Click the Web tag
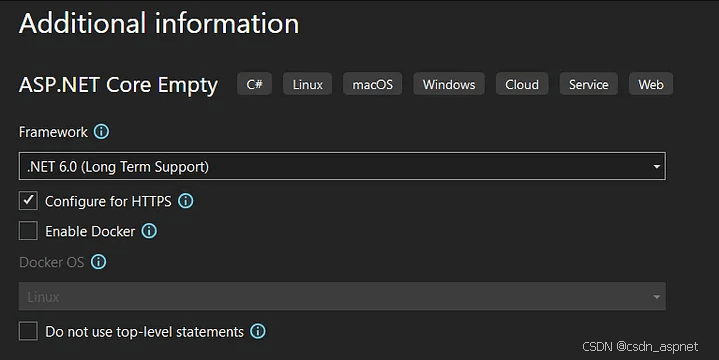The height and width of the screenshot is (360, 719). tap(651, 84)
